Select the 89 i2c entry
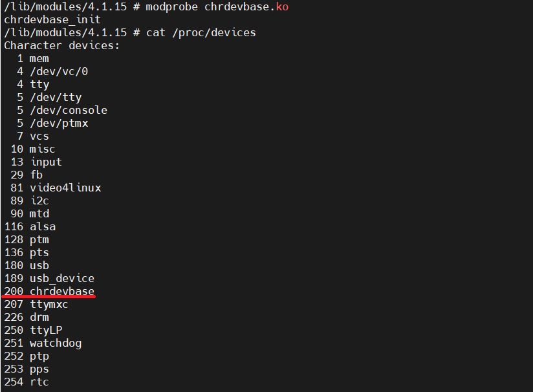This screenshot has height=392, width=533. tap(30, 201)
